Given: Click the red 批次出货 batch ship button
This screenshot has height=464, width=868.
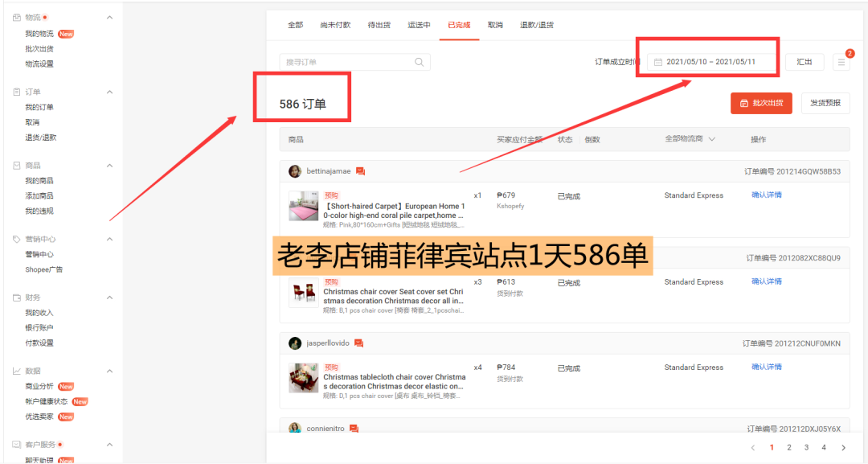Looking at the screenshot, I should click(x=760, y=103).
